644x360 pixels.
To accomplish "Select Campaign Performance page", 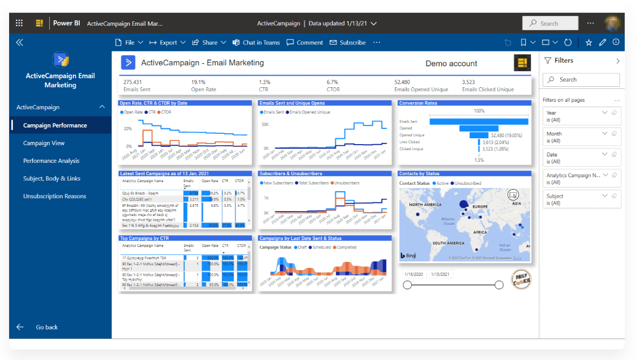I will [61, 125].
